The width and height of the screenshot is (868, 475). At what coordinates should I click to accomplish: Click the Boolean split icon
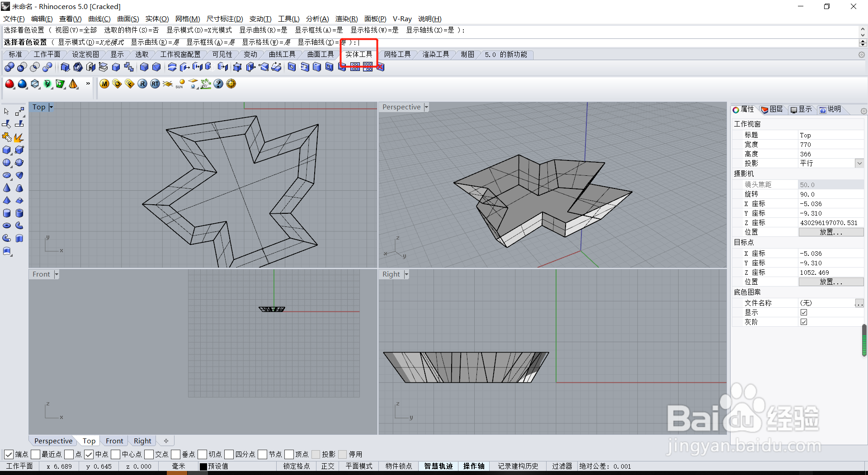[x=47, y=67]
